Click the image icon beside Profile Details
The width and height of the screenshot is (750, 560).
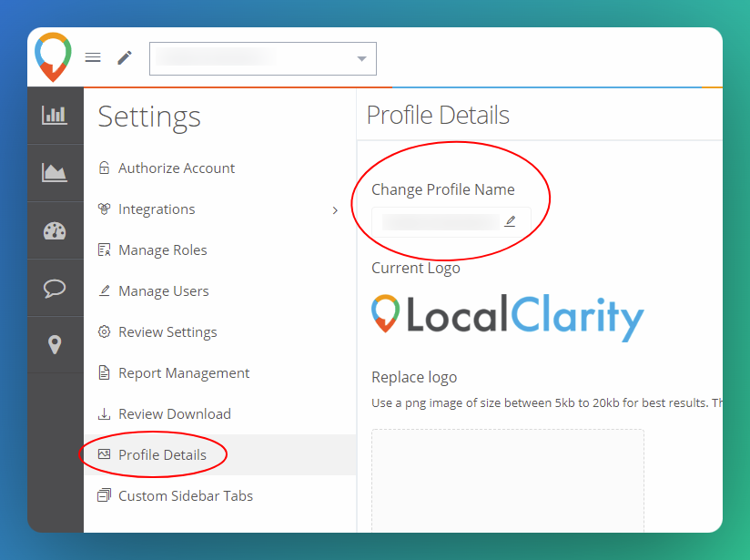(x=104, y=454)
